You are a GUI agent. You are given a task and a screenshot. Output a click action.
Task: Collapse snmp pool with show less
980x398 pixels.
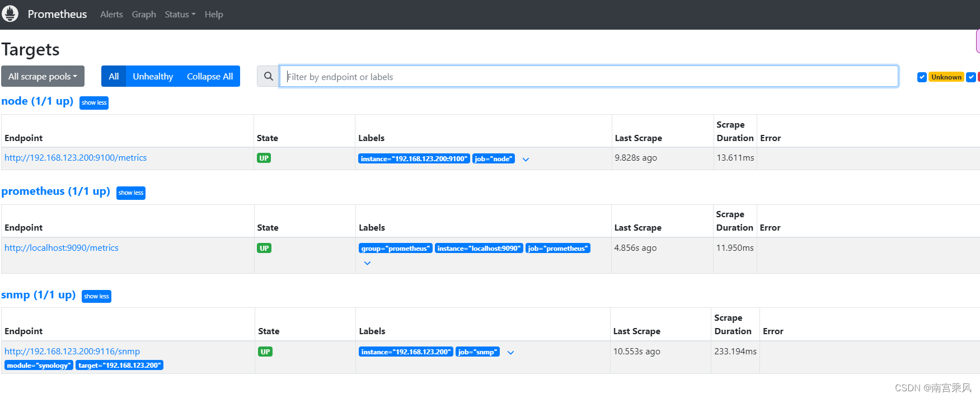pos(96,297)
